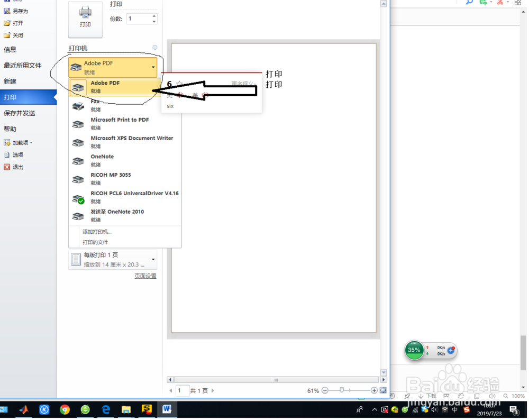Click the volume speaker tray icon

(x=434, y=410)
